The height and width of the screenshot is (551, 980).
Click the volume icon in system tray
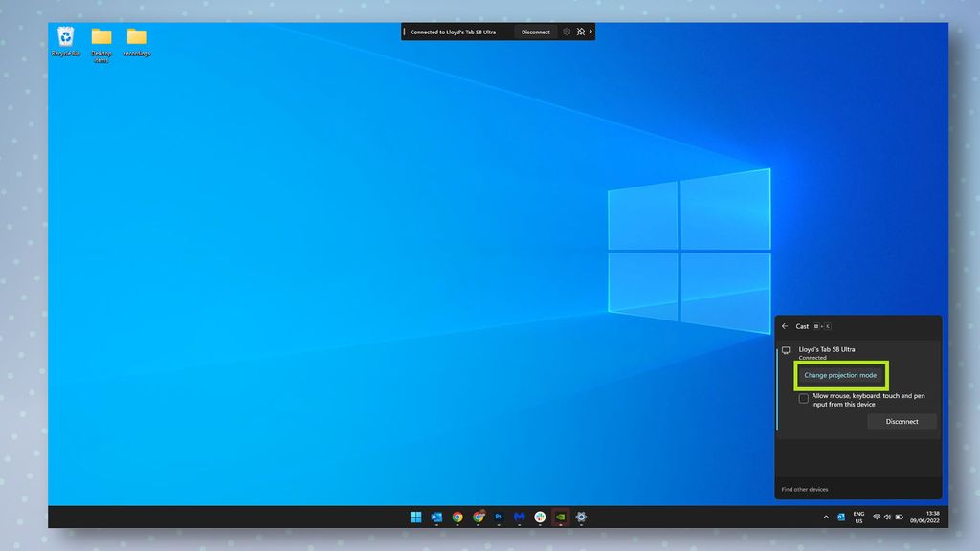(x=887, y=517)
